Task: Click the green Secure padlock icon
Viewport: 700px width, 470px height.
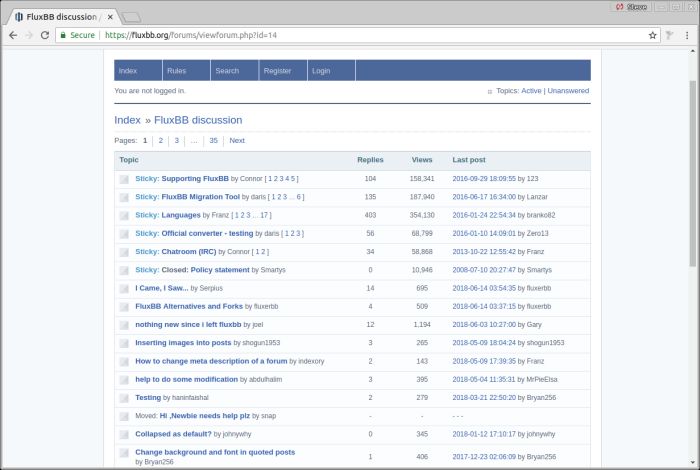Action: coord(63,35)
